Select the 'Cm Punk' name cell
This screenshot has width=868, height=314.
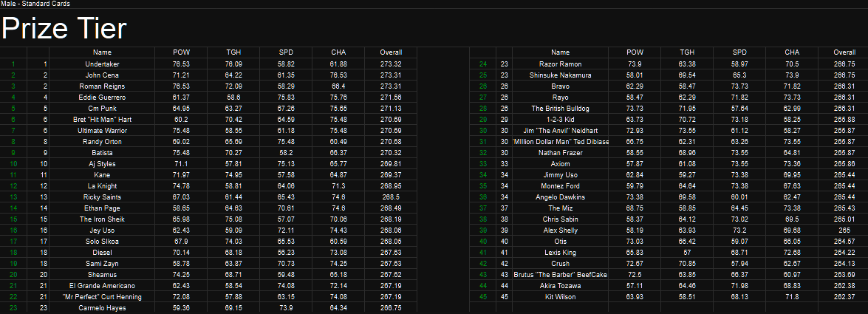103,109
